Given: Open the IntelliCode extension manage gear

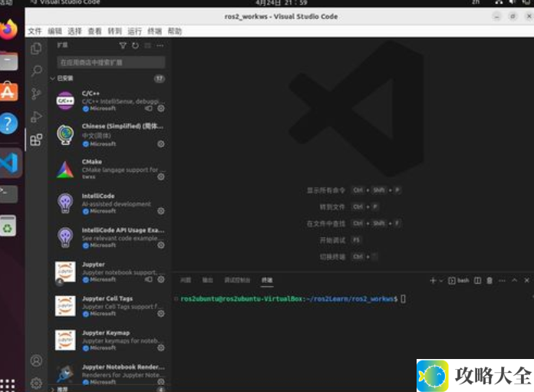Looking at the screenshot, I should (x=161, y=211).
